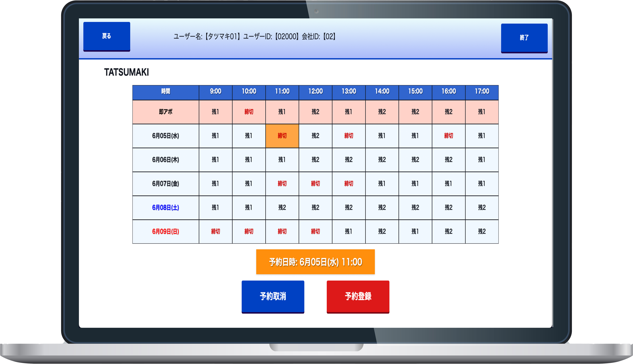633x364 pixels.
Task: Click the 締切 cell at 6月07日 12:00
Action: 315,184
